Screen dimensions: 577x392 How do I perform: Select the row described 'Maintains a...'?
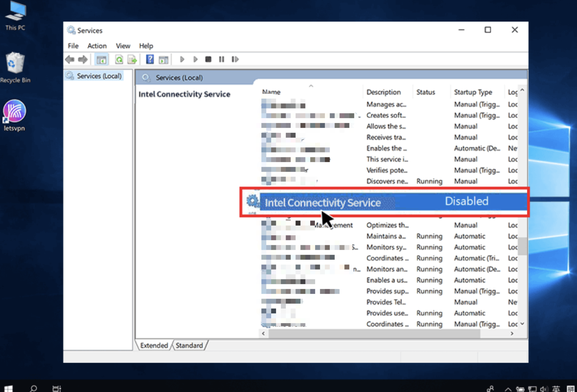pyautogui.click(x=389, y=236)
